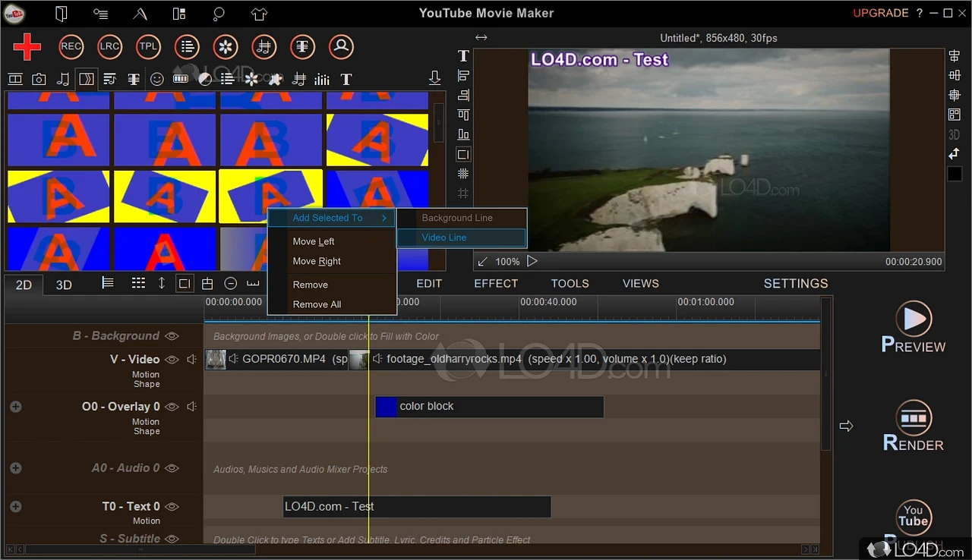Select the half-filled circle effects icon
The height and width of the screenshot is (560, 972).
point(205,79)
